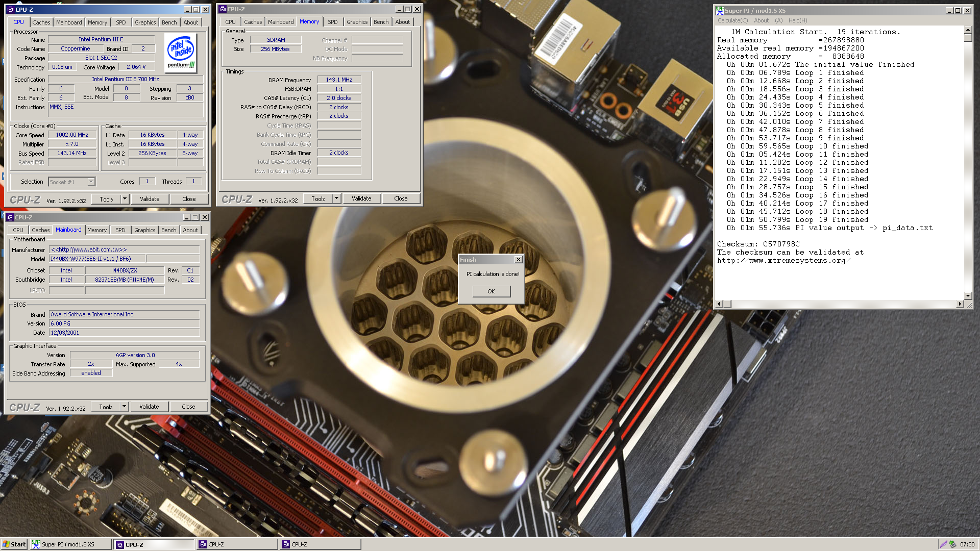Click Close button in the CPU window
This screenshot has height=551, width=980.
pyautogui.click(x=189, y=199)
